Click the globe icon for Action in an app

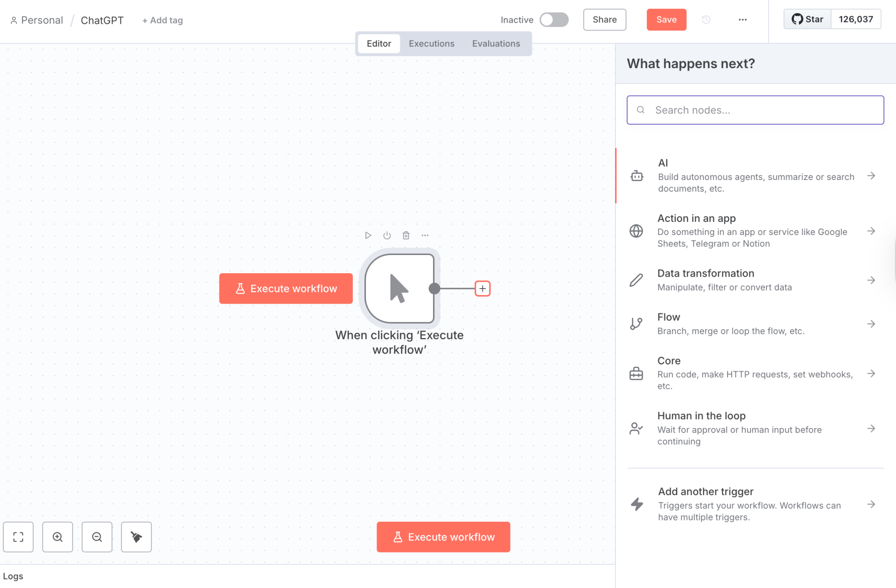(x=636, y=231)
